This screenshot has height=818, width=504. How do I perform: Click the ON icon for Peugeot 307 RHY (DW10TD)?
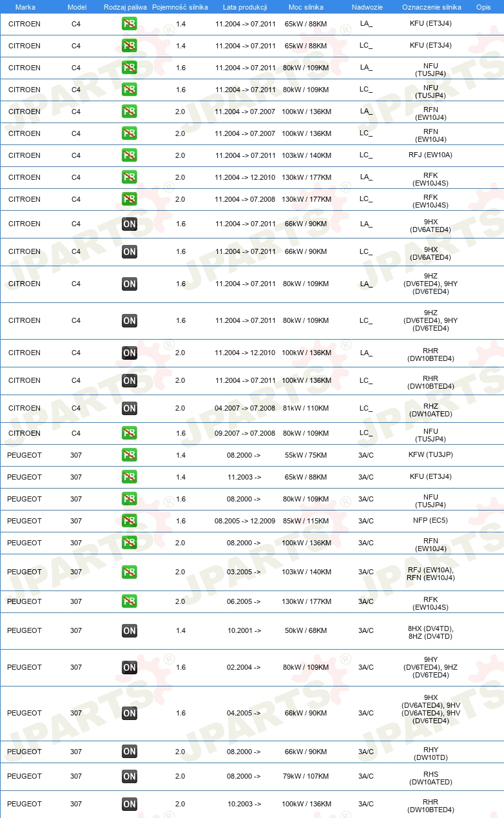(129, 752)
